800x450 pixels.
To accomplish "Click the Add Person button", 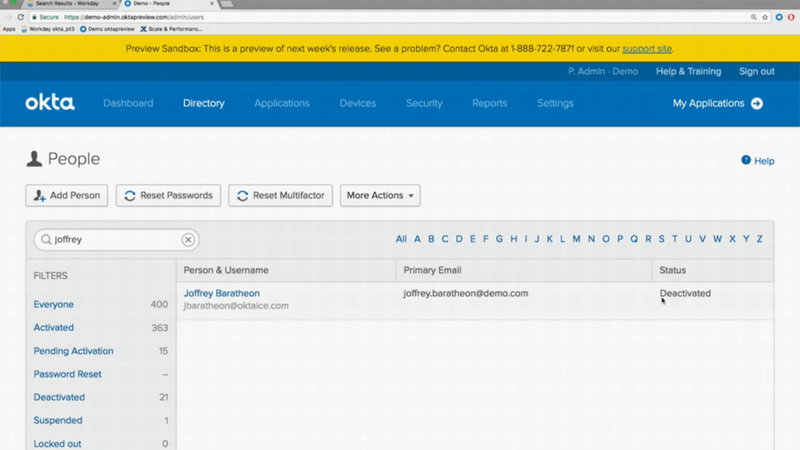I will coord(67,195).
